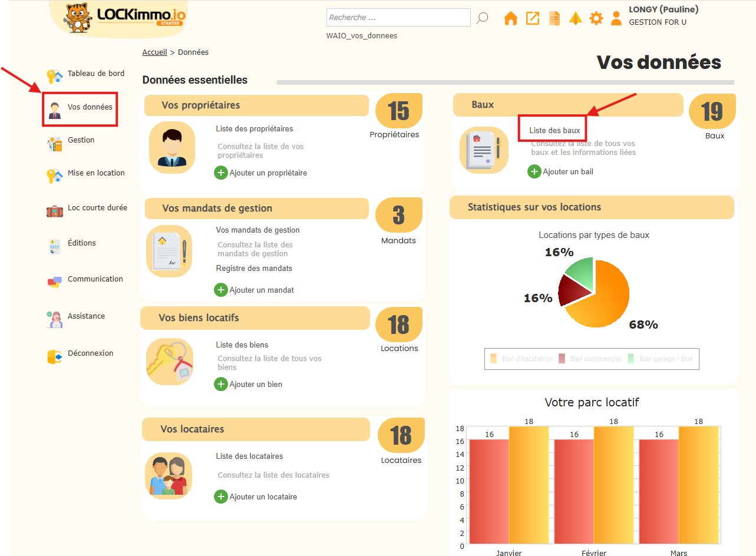Open the Gestion sidebar menu

click(81, 140)
